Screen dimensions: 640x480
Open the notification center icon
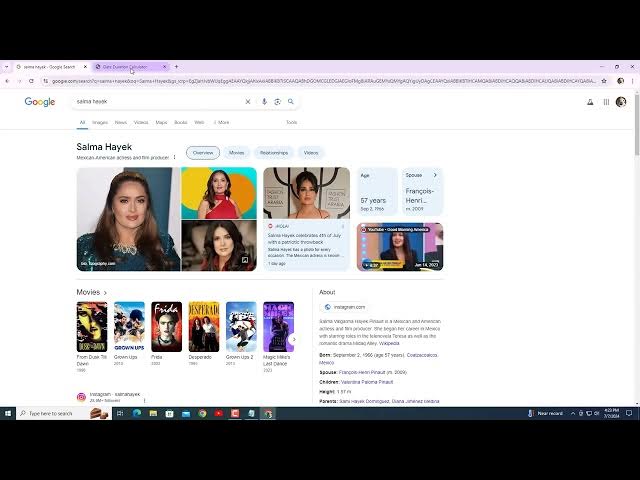coord(629,413)
